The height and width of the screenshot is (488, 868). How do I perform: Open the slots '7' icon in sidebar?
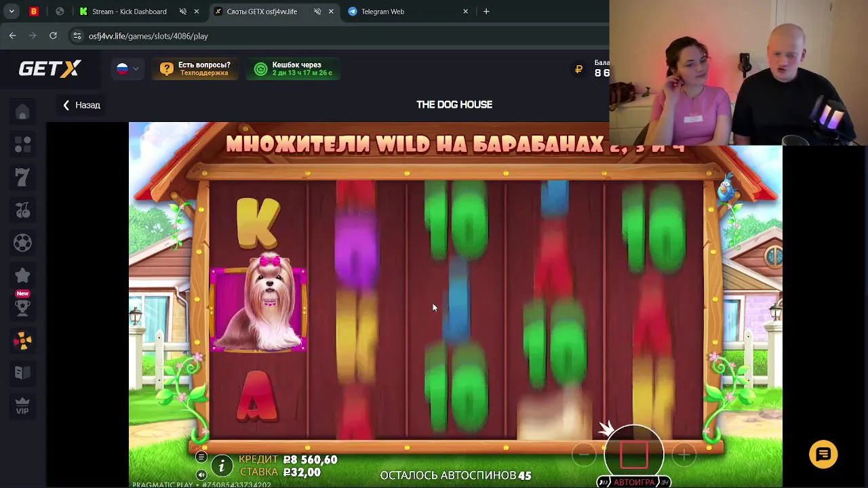[x=22, y=178]
